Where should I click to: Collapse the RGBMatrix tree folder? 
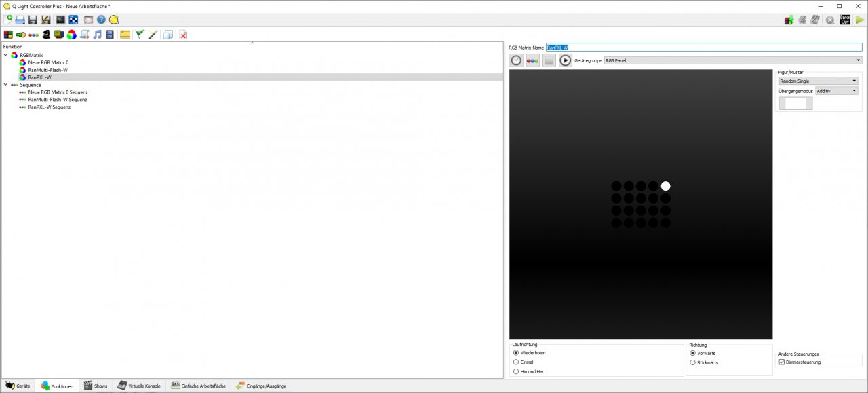click(x=6, y=55)
